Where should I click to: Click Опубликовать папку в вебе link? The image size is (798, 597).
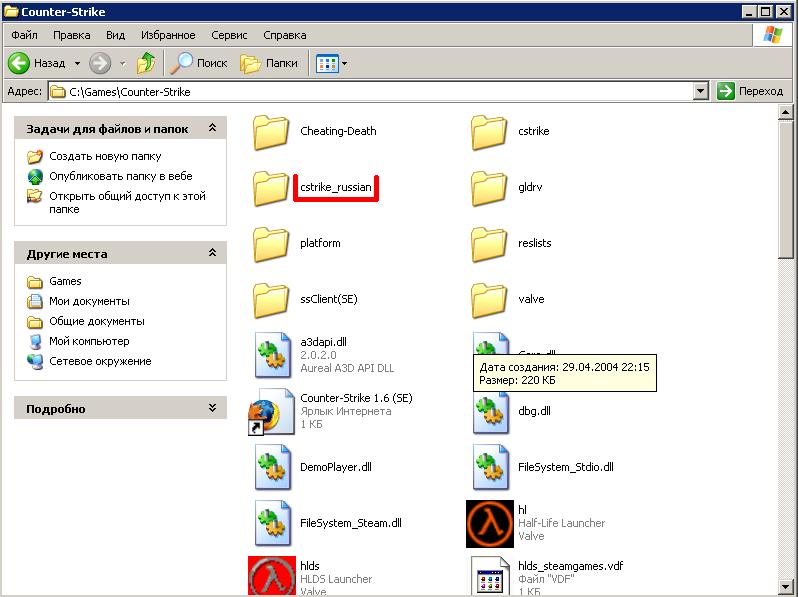121,176
